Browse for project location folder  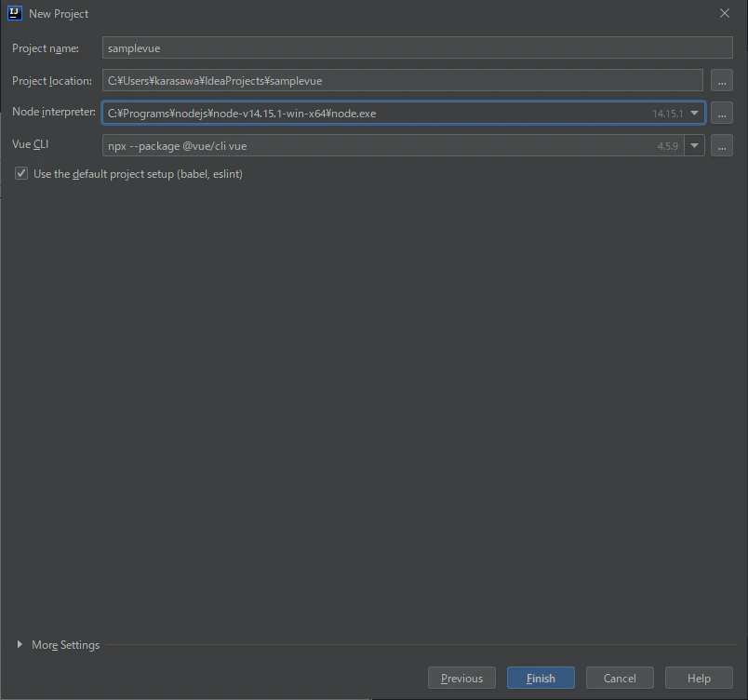(722, 80)
